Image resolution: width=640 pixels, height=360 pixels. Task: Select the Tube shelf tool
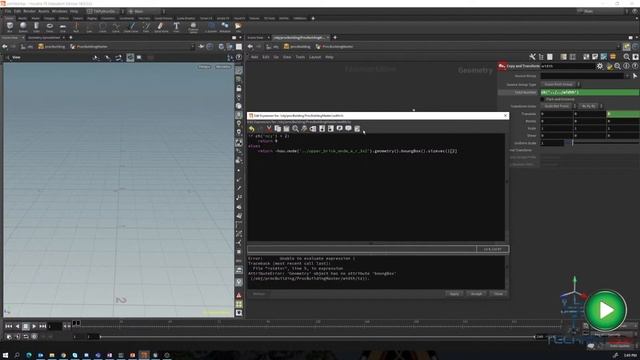click(x=36, y=27)
